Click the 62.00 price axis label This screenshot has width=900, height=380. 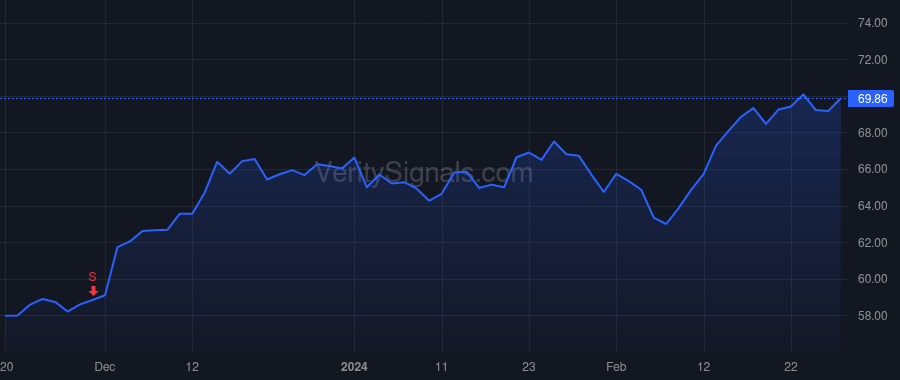872,243
